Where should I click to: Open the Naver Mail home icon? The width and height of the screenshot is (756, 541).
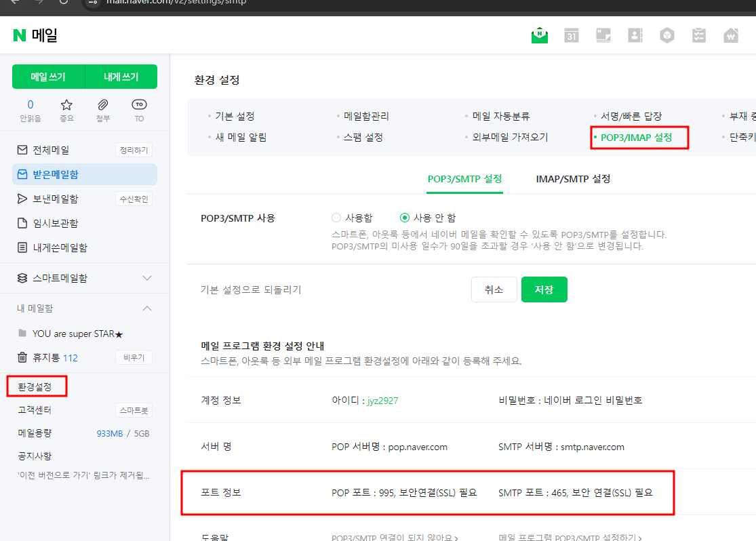[x=540, y=35]
